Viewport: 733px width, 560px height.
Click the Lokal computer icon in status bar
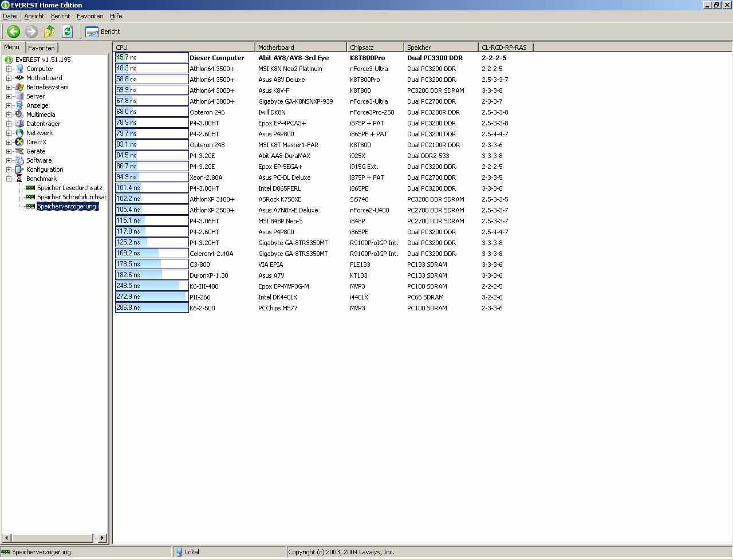pyautogui.click(x=179, y=552)
